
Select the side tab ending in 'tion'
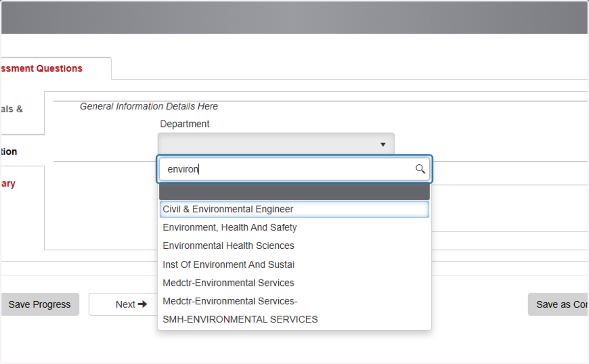(22, 152)
